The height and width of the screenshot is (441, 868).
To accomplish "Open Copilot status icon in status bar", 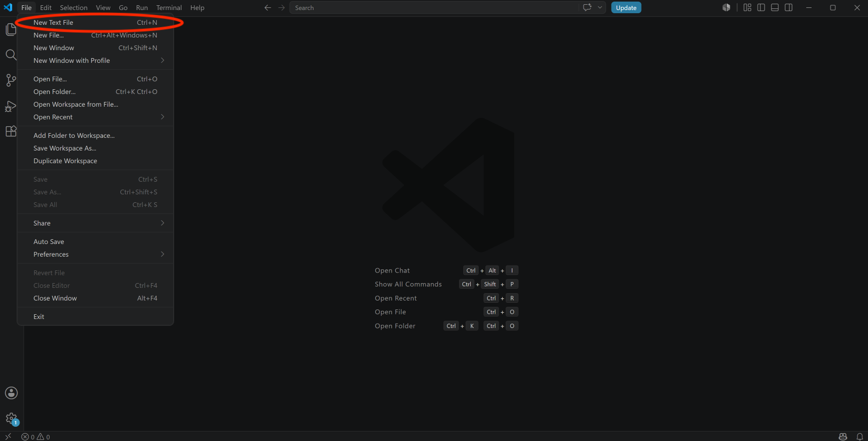I will 843,436.
